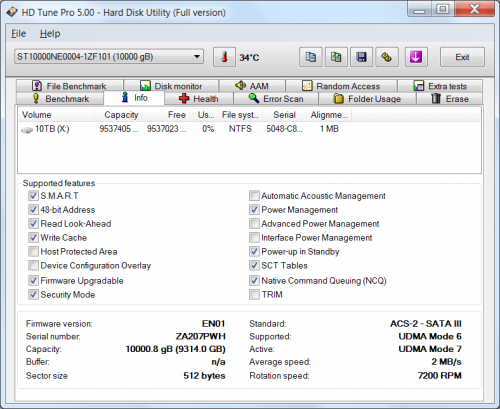Click the thermometer temperature icon
Image resolution: width=500 pixels, height=409 pixels.
(224, 57)
